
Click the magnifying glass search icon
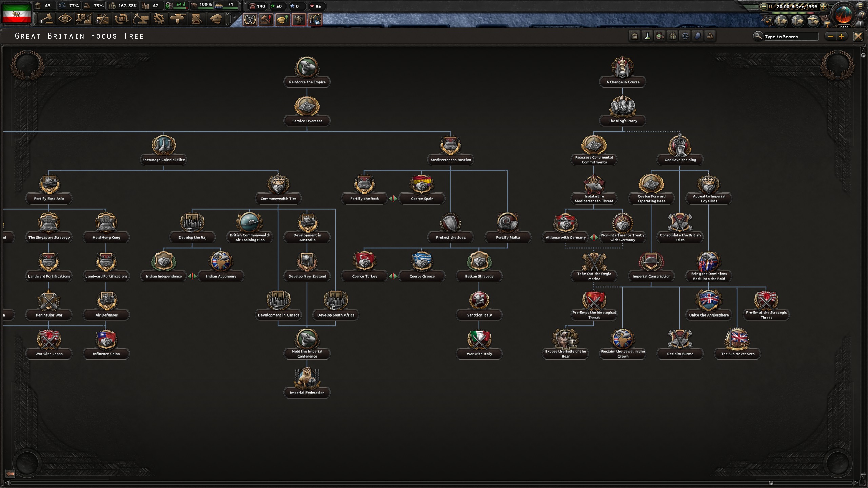[757, 36]
